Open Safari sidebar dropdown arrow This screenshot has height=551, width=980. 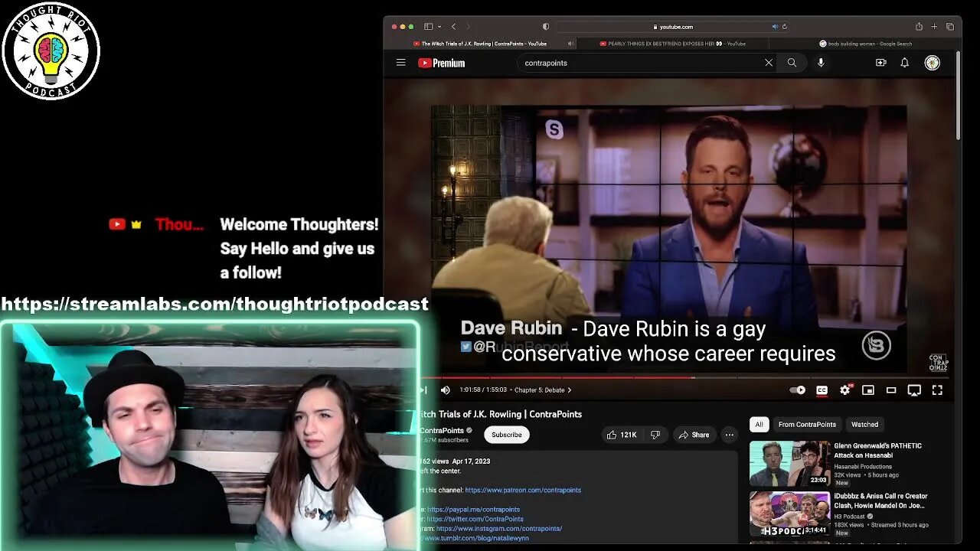(x=439, y=27)
